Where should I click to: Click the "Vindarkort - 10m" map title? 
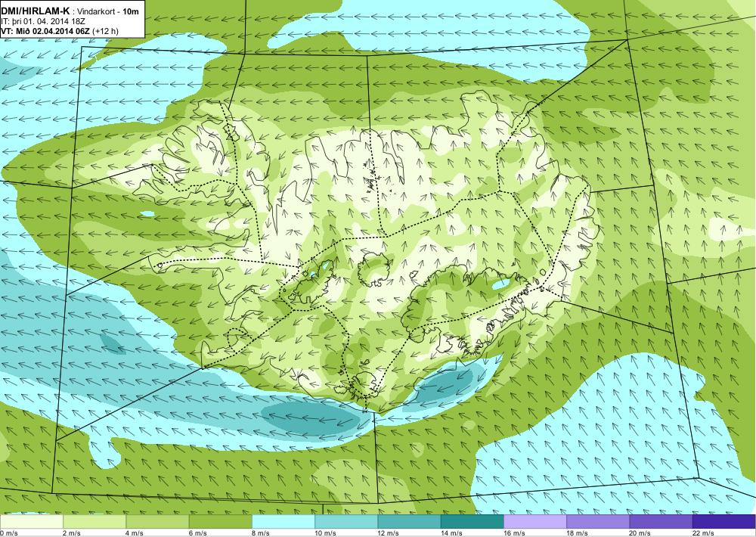108,11
